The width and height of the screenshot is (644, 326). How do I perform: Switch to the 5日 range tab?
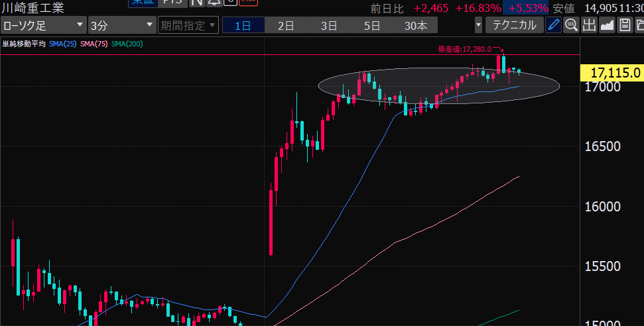(372, 26)
